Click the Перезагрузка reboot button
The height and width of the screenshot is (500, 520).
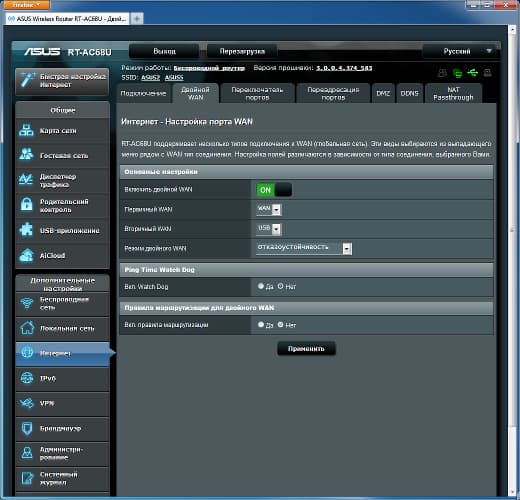click(242, 51)
